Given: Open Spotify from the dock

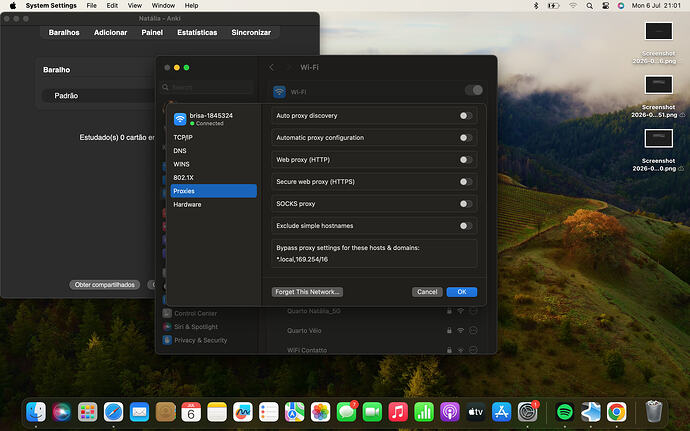Looking at the screenshot, I should click(x=565, y=412).
